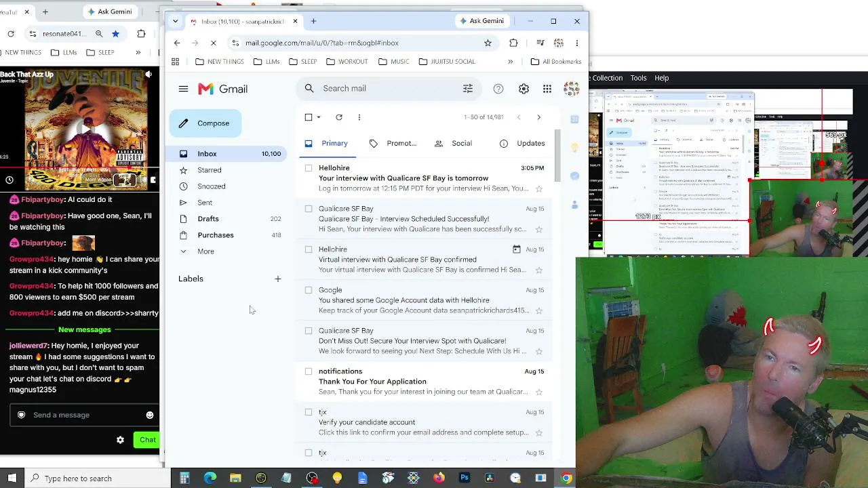The image size is (868, 488).
Task: Click the Gmail logo
Action: (x=222, y=89)
